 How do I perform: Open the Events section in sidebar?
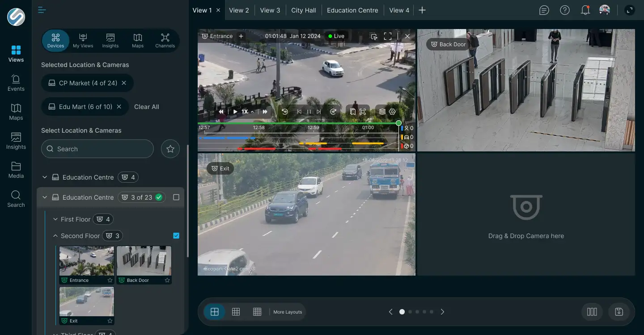16,83
